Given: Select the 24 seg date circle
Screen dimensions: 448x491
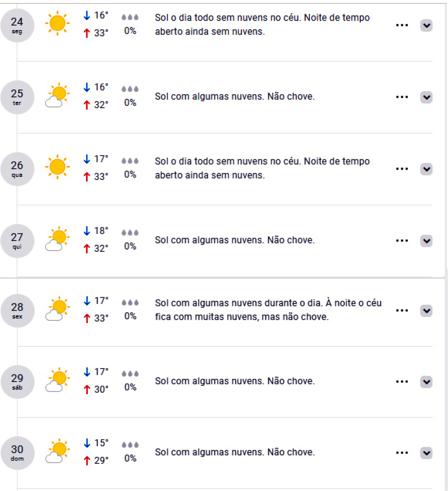Looking at the screenshot, I should pos(17,25).
